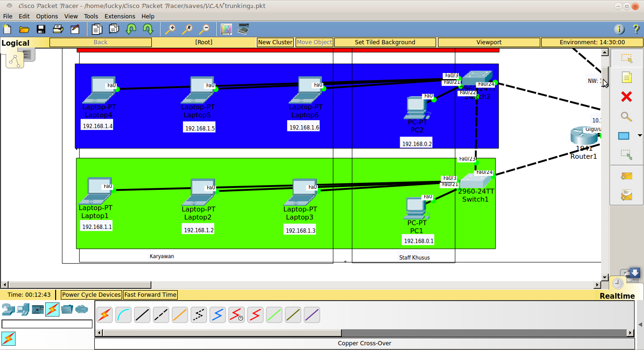Select the Place Note tool
The image size is (644, 350).
627,77
